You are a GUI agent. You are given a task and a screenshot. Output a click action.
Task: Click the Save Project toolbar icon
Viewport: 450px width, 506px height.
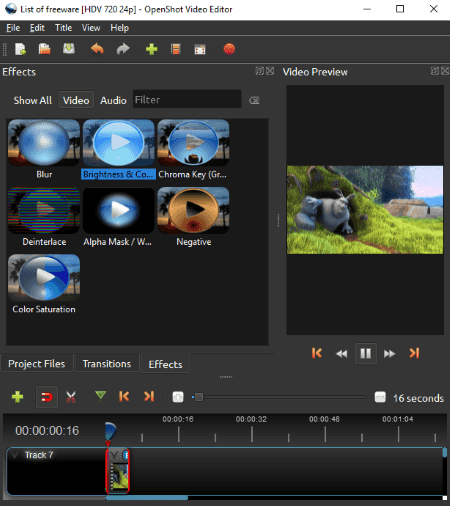click(69, 49)
